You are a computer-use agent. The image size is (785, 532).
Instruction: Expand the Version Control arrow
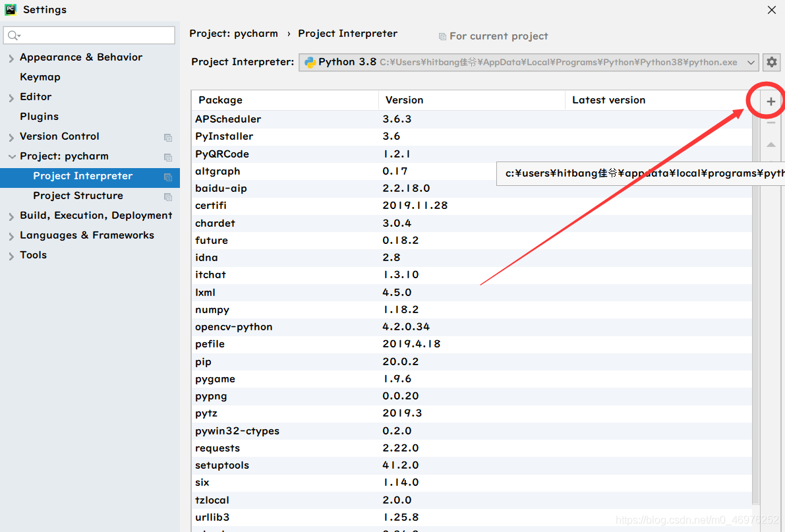click(x=11, y=137)
